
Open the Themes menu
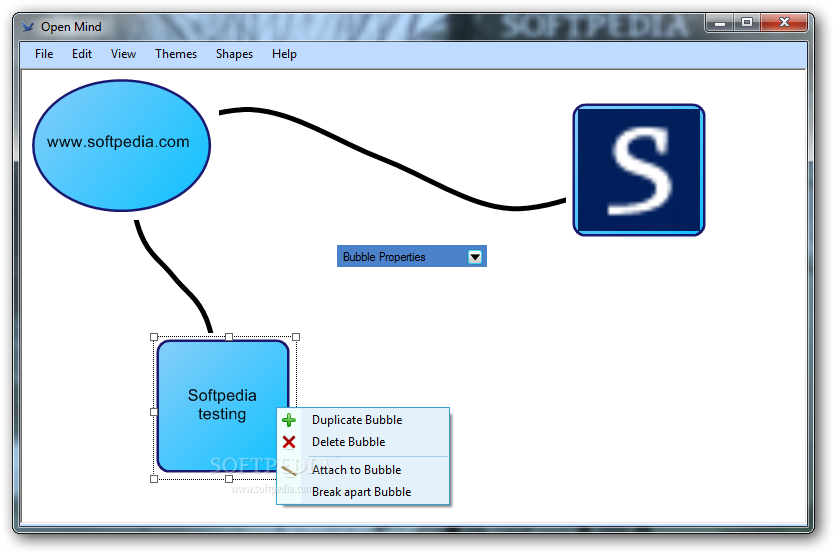tap(176, 54)
